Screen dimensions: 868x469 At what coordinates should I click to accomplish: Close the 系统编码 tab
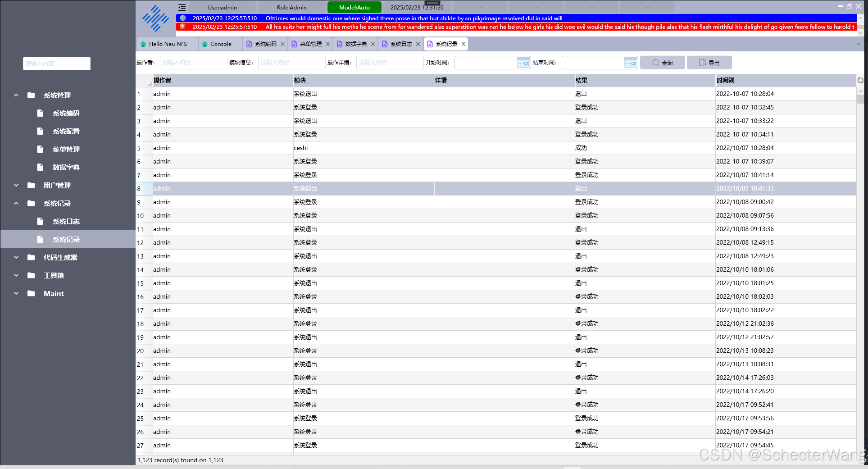click(x=282, y=44)
